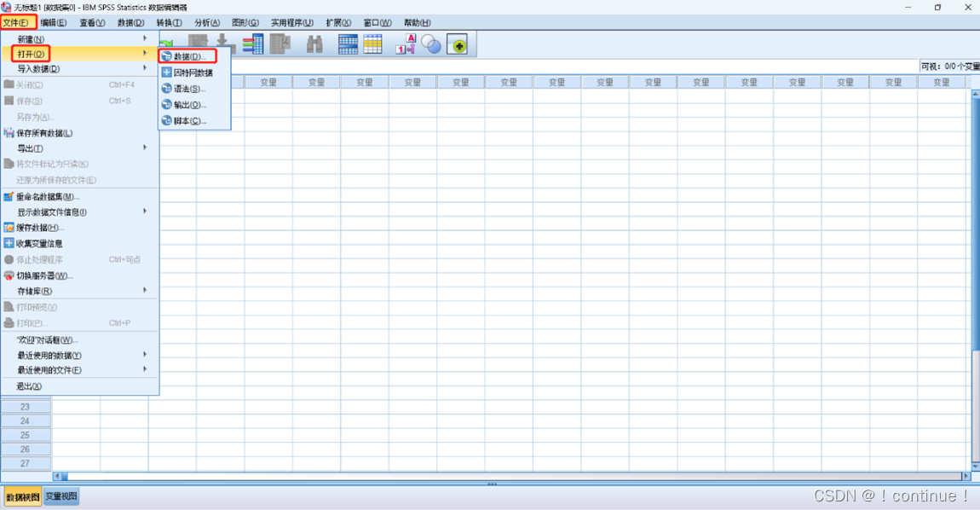The width and height of the screenshot is (980, 510).
Task: Expand the 显示数据文件信息(I) submenu arrow
Action: tap(145, 212)
